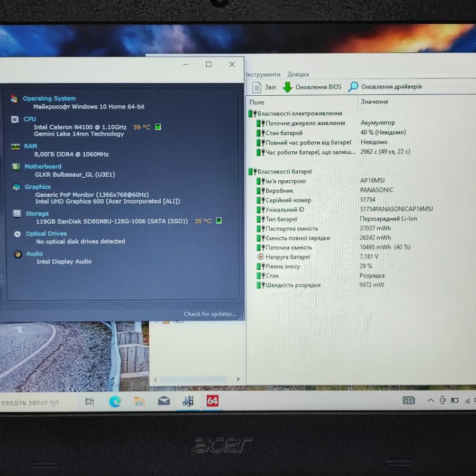Click the Audio speaker icon
The image size is (476, 476).
tap(18, 254)
